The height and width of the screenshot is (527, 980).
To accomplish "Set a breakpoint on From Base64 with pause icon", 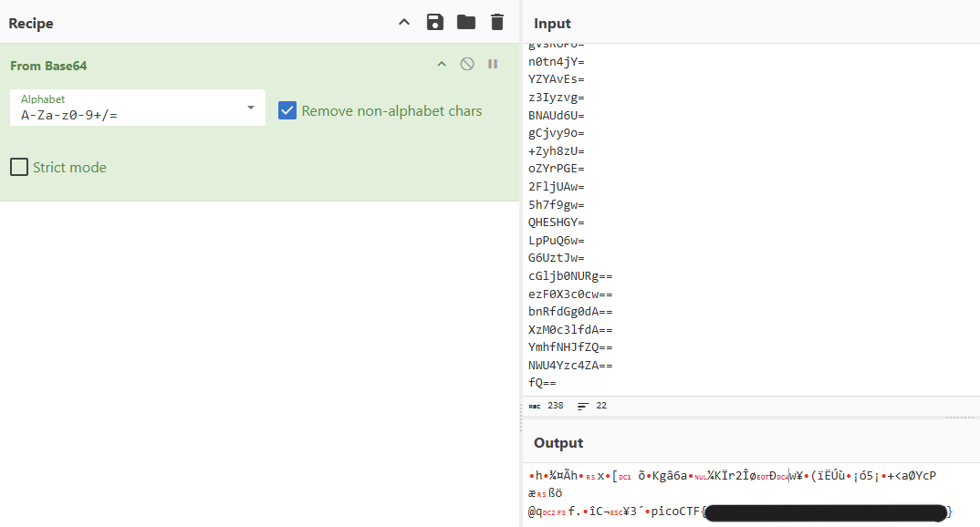I will [493, 64].
